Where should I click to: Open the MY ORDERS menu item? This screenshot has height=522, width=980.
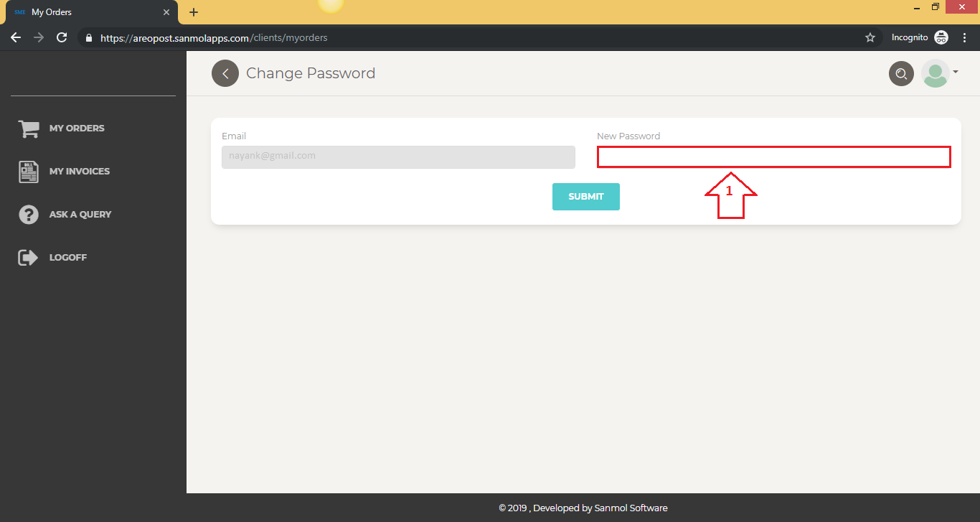coord(77,129)
